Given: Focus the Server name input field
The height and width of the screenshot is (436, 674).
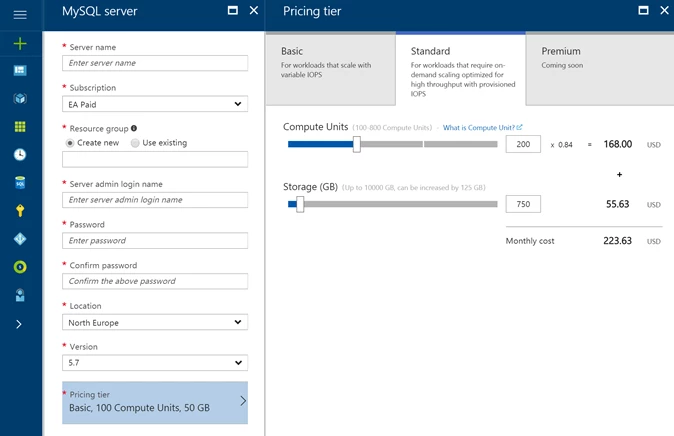Looking at the screenshot, I should pos(155,63).
